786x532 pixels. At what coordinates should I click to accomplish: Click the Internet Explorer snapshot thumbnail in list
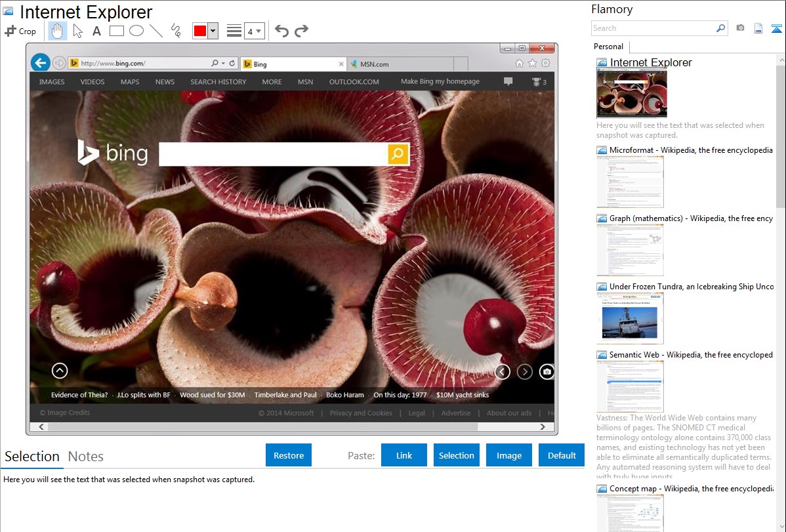632,94
